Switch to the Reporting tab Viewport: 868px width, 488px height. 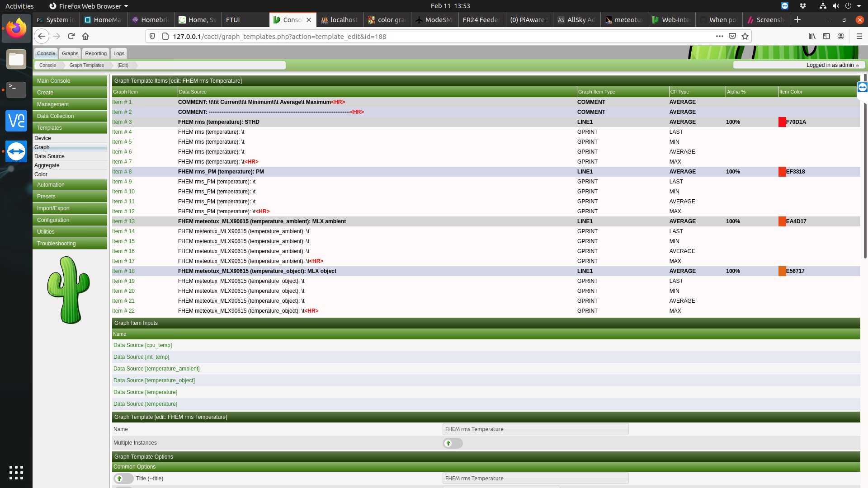96,53
